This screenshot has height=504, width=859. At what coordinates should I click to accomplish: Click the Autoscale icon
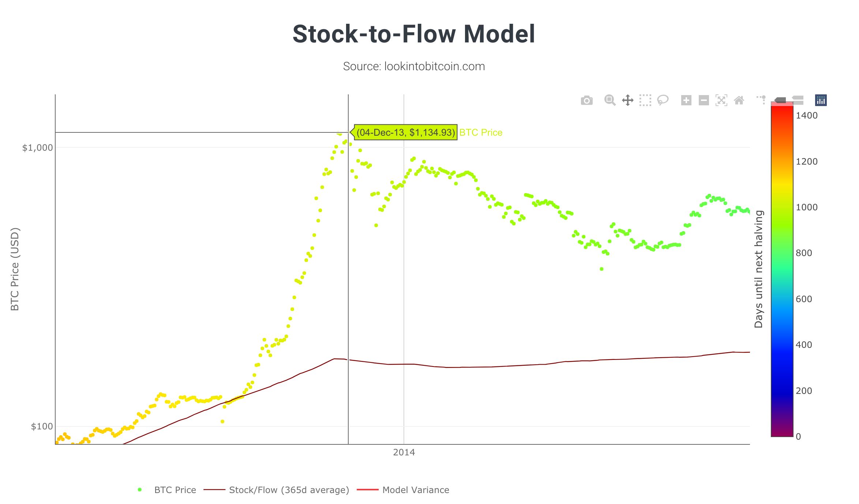pyautogui.click(x=721, y=100)
